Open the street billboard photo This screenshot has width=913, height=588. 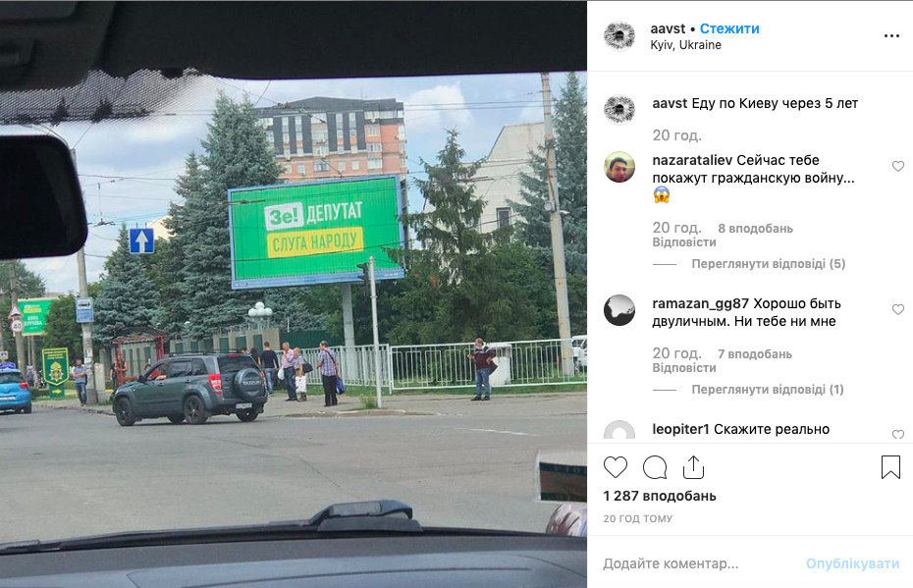click(x=294, y=294)
